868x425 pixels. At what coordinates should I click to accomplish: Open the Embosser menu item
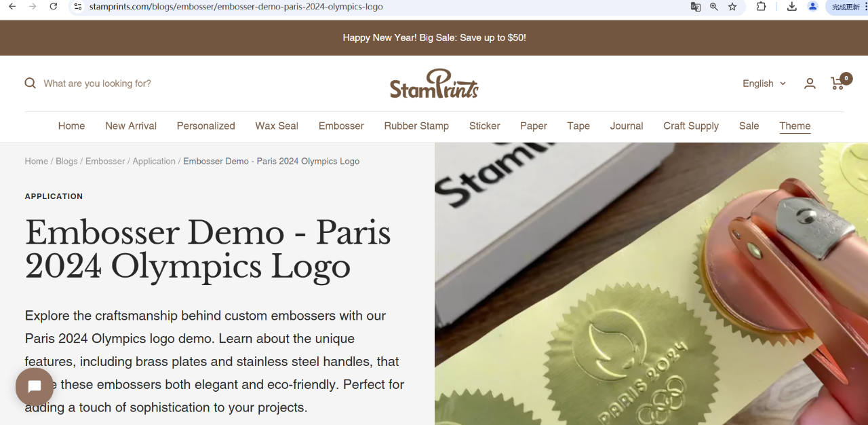341,126
